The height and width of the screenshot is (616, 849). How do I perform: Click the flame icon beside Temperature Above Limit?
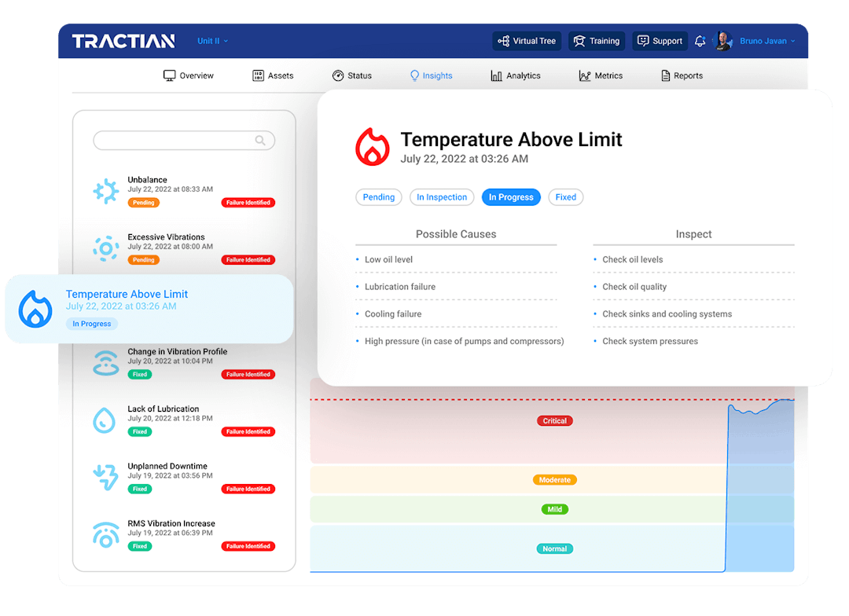coord(372,147)
